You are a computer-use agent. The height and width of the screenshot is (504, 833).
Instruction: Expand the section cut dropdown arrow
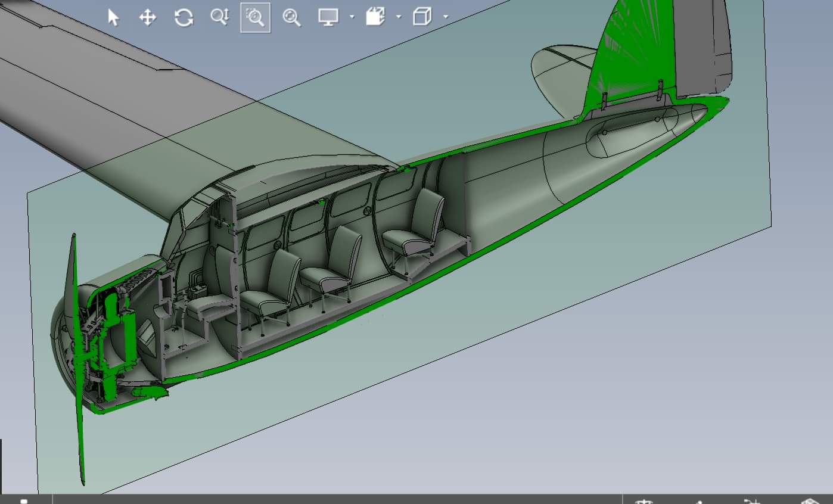tap(399, 17)
